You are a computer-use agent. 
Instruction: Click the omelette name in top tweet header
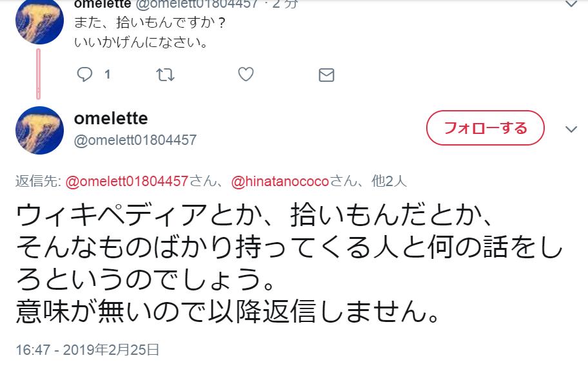tap(103, 4)
